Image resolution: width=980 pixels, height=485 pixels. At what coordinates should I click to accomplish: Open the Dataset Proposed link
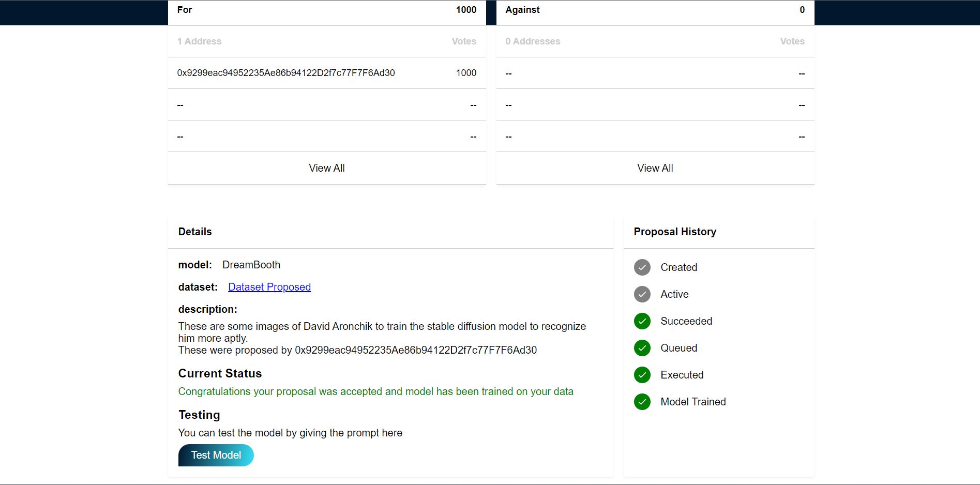[x=269, y=287]
